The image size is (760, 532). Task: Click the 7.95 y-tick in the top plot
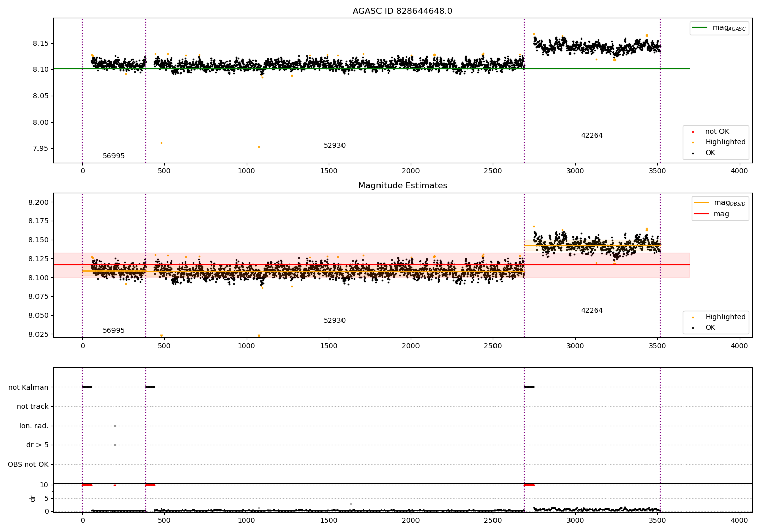(x=41, y=149)
